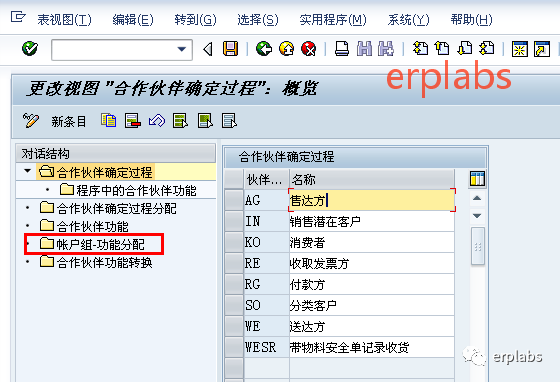The height and width of the screenshot is (382, 560).
Task: Select the WE row selector
Action: coord(234,326)
